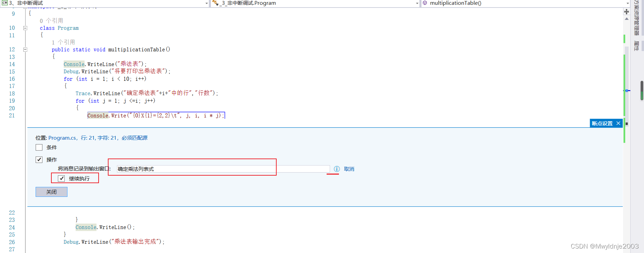Click the Console.WriteLine() line on line 24
Screen dimensions: 644x253
[x=105, y=227]
